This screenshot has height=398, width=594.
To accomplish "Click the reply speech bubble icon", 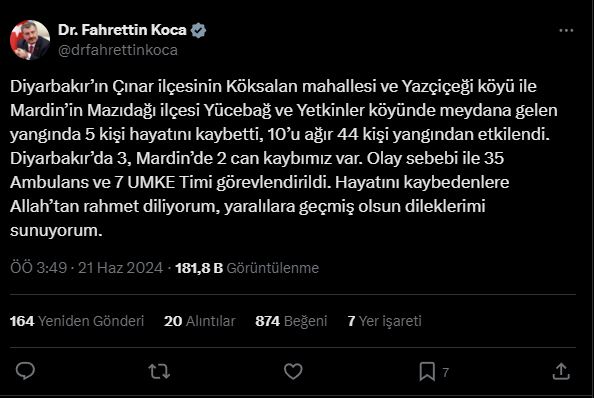I will pyautogui.click(x=25, y=371).
